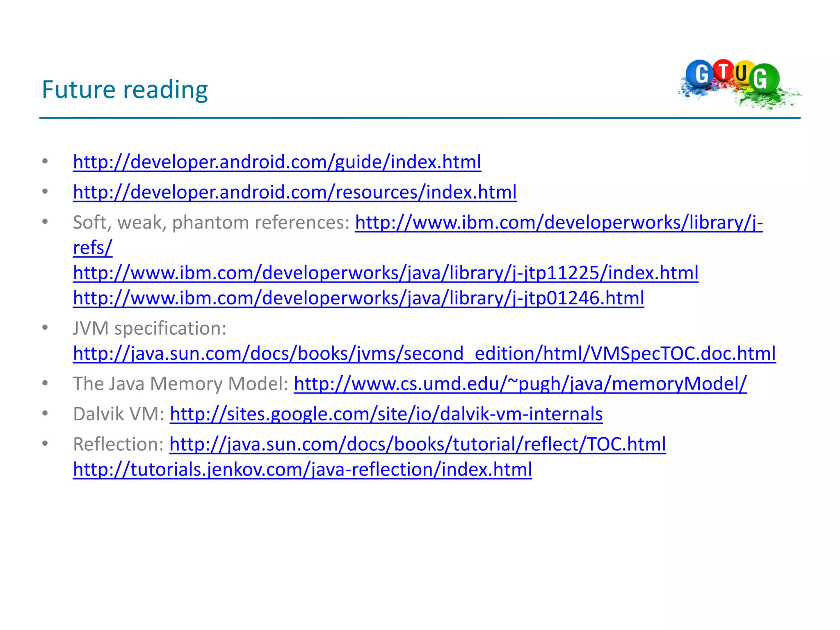
Task: Open the j-jtp11225 index.html IBM link
Action: click(386, 273)
